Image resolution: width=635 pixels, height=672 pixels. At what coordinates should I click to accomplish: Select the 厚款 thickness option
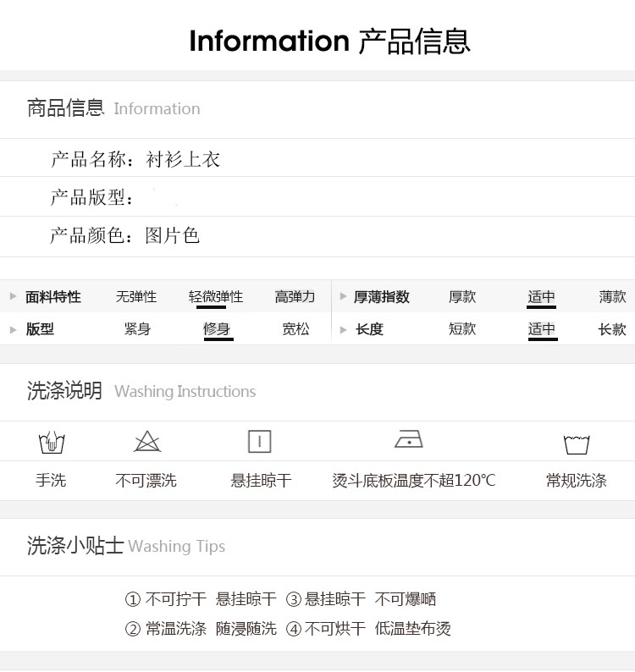tap(462, 296)
